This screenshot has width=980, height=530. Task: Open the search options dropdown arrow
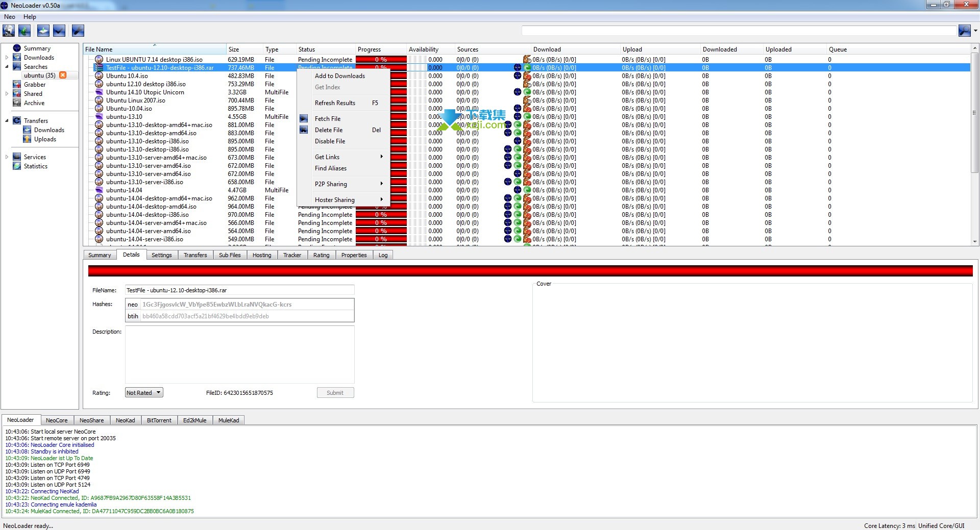pyautogui.click(x=975, y=31)
